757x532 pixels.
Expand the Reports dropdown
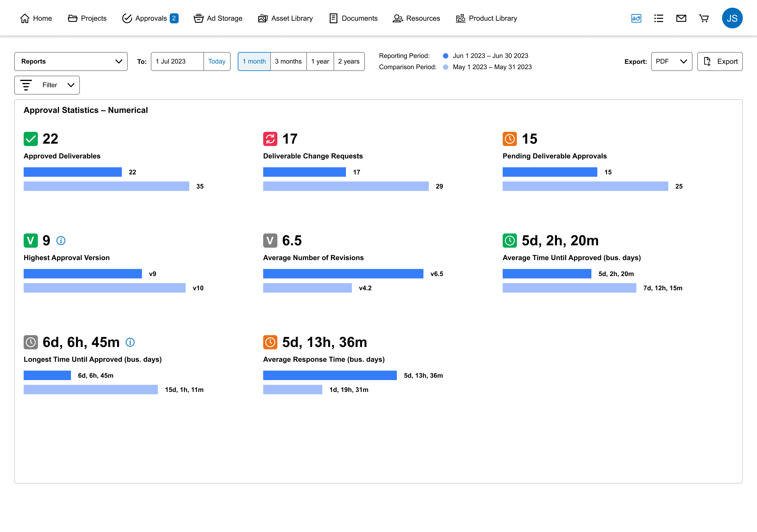[71, 61]
